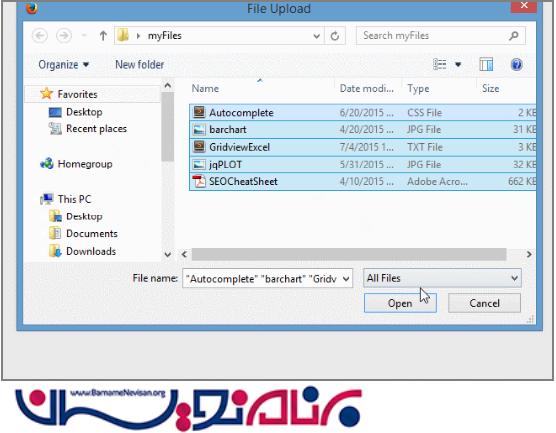Open the view options dropdown arrow
The height and width of the screenshot is (433, 556).
click(458, 65)
